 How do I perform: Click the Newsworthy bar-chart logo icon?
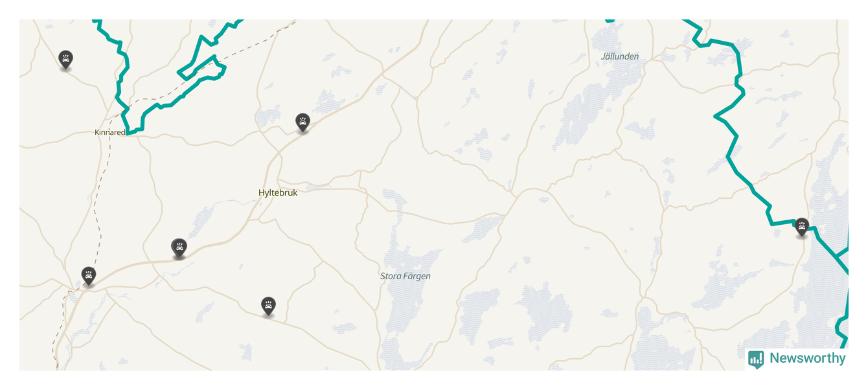click(x=756, y=359)
